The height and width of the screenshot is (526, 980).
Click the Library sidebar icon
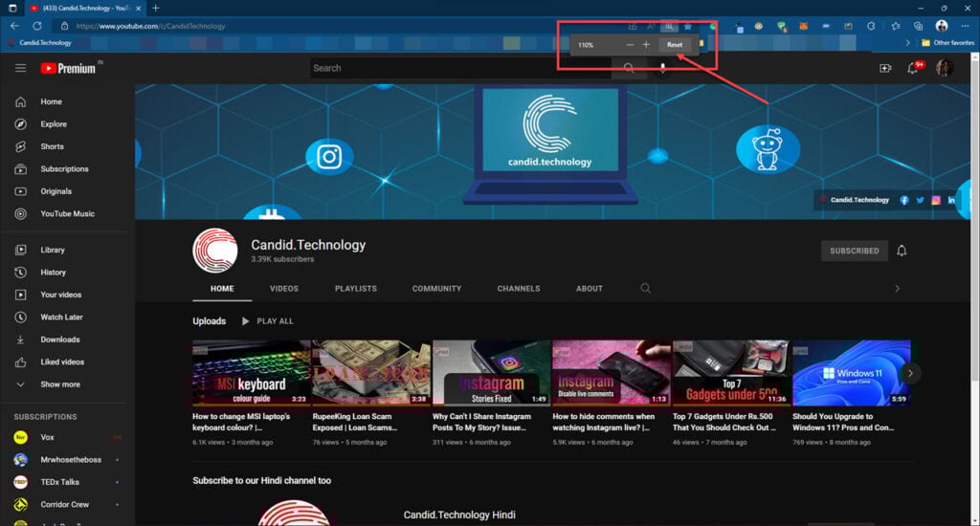(21, 250)
